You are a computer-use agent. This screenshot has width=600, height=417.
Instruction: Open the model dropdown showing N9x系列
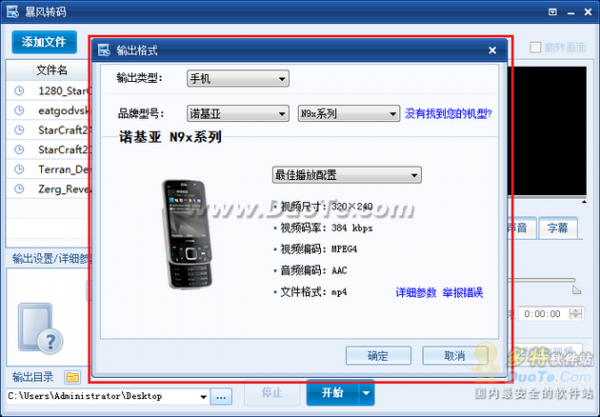pos(349,114)
